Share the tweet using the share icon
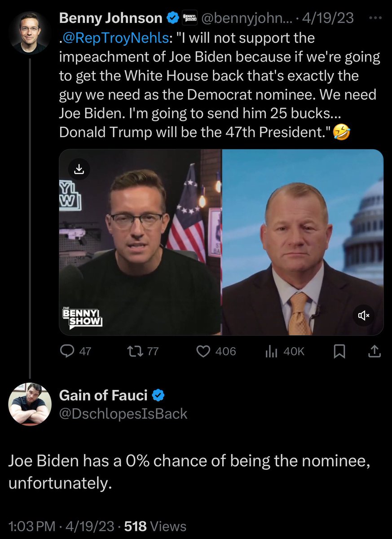Viewport: 392px width, 539px height. pos(374,351)
